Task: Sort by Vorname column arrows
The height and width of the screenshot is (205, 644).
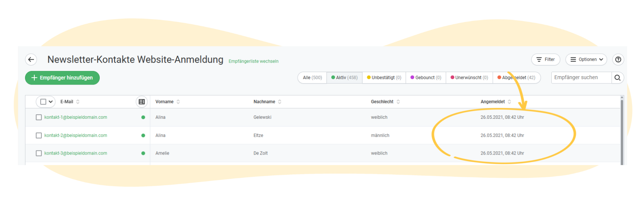Action: [x=178, y=102]
